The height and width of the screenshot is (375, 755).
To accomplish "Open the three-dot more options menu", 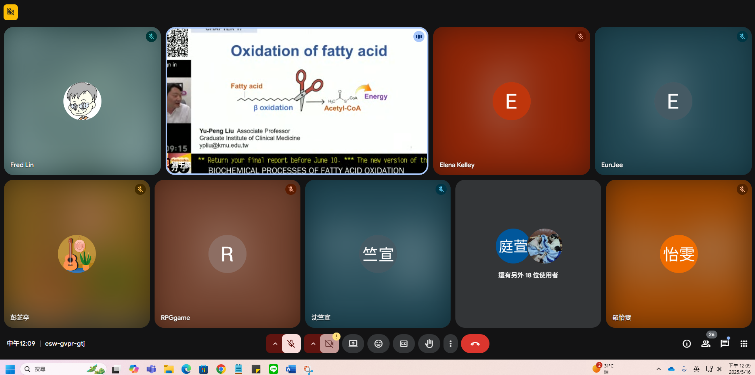I will [x=451, y=344].
